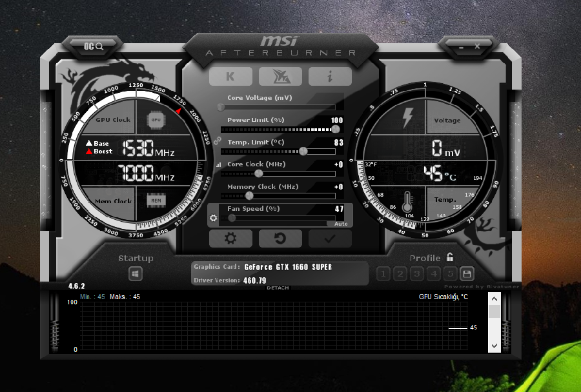The image size is (581, 392).
Task: Click the 1530 MHz GPU clock reading
Action: [x=148, y=148]
